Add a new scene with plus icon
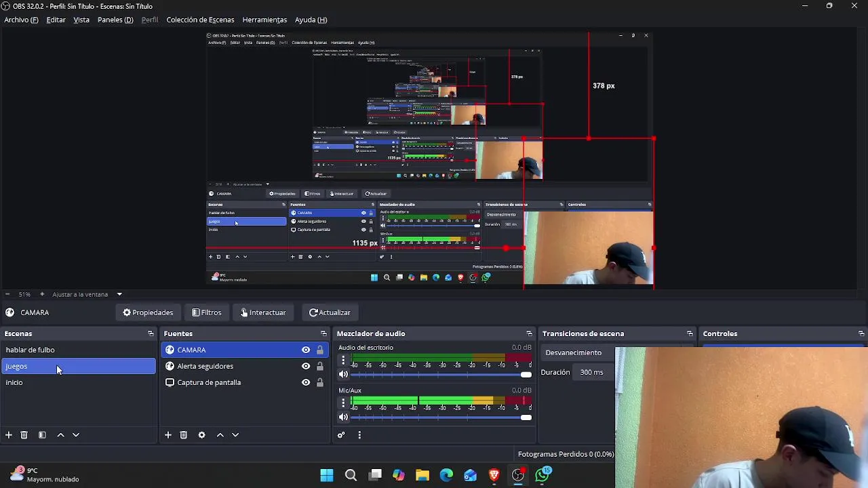Viewport: 868px width, 488px height. click(9, 435)
